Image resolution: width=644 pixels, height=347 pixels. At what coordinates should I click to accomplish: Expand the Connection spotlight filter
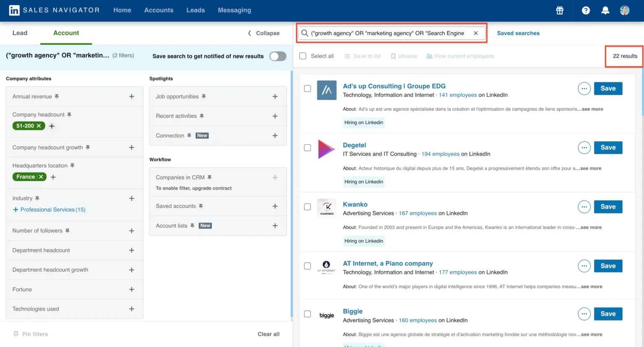275,136
